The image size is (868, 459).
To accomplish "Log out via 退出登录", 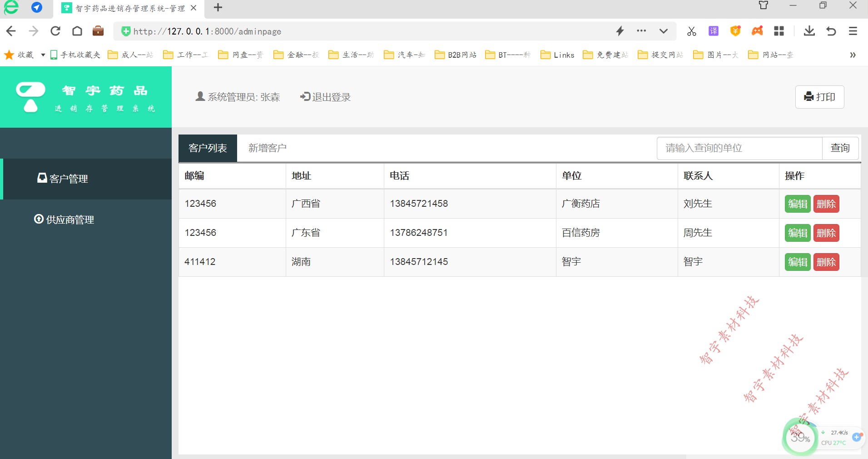I will point(325,97).
